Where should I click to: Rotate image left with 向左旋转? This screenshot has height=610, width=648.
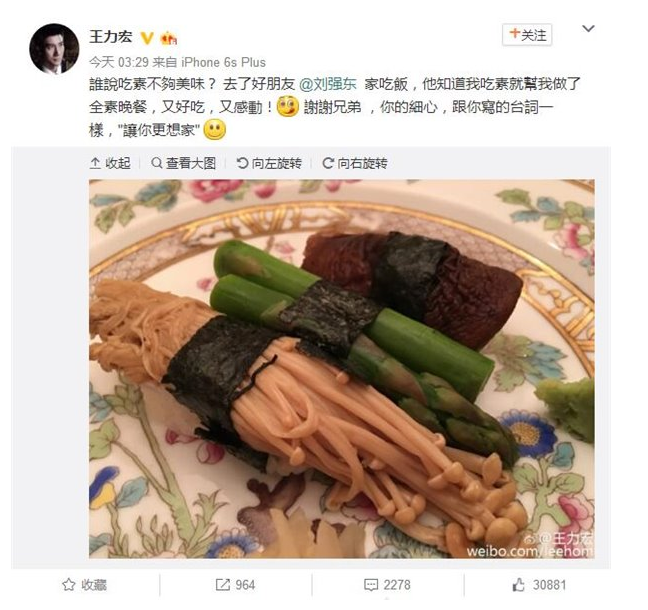269,163
